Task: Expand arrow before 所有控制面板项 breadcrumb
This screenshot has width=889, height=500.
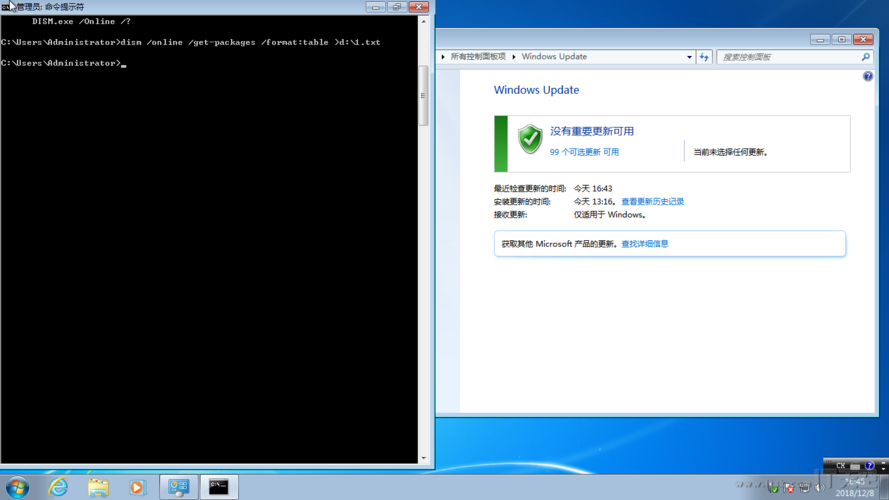Action: tap(443, 57)
